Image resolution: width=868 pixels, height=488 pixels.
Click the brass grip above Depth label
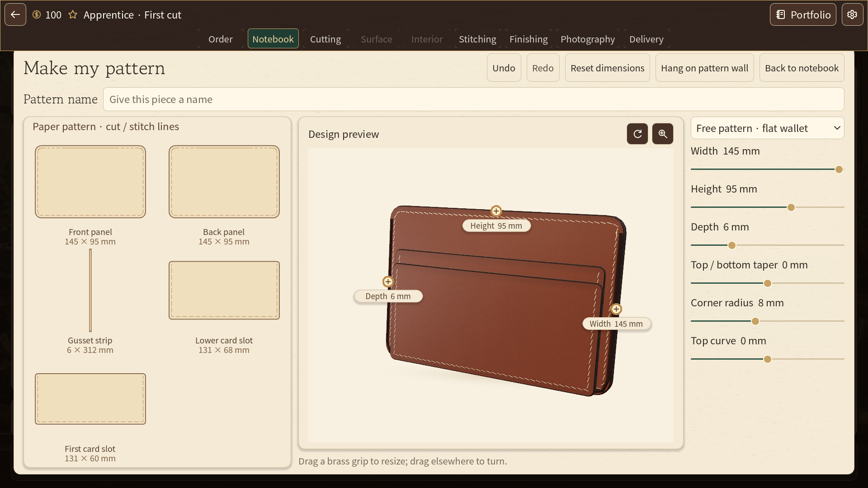coord(388,282)
